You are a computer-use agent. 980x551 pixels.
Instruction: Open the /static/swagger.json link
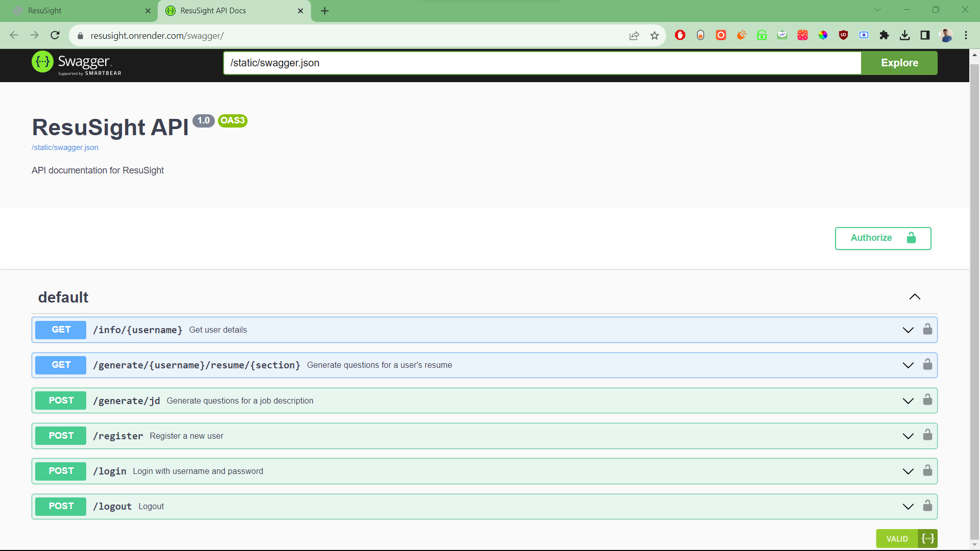[65, 147]
